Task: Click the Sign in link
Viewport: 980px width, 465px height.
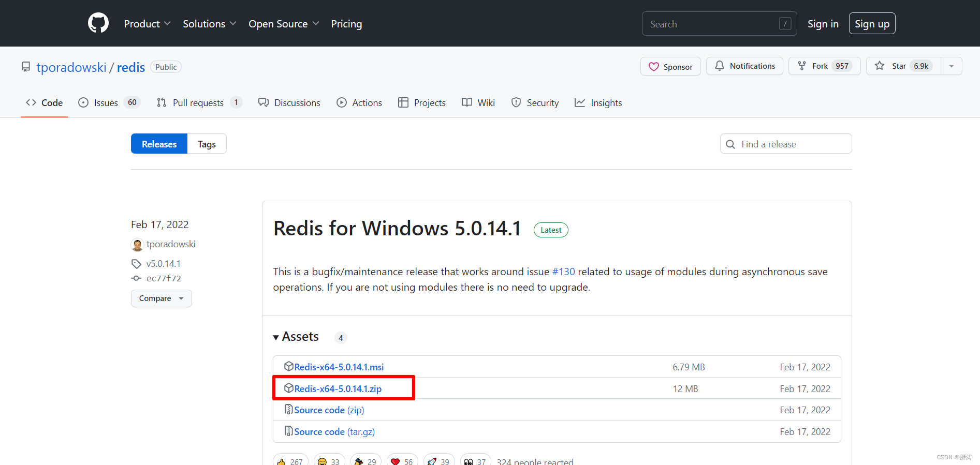Action: (823, 24)
